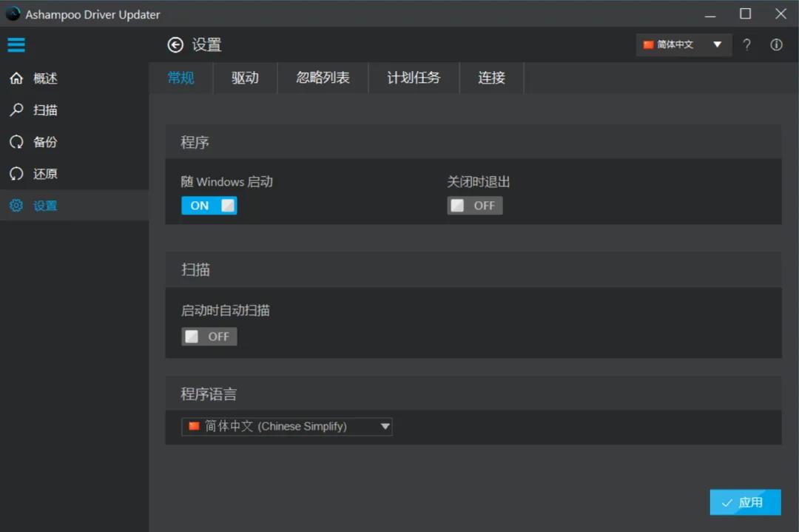
Task: Select the 忽略列表 tab label
Action: [323, 78]
